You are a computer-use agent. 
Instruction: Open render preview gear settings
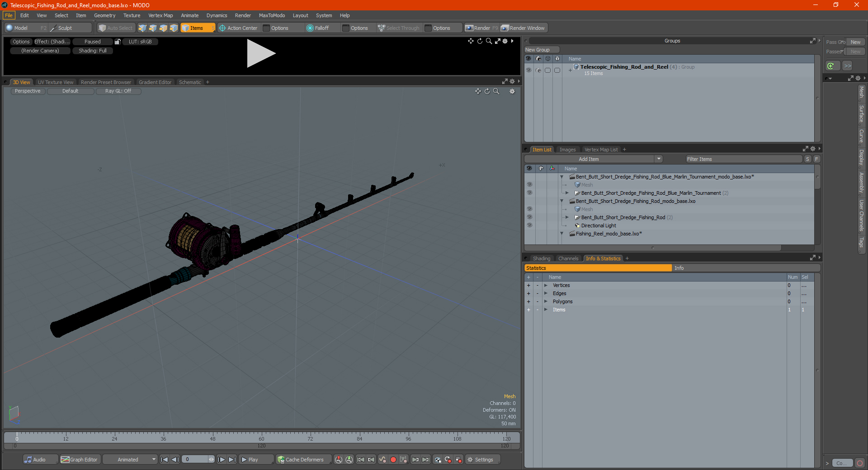pyautogui.click(x=505, y=41)
